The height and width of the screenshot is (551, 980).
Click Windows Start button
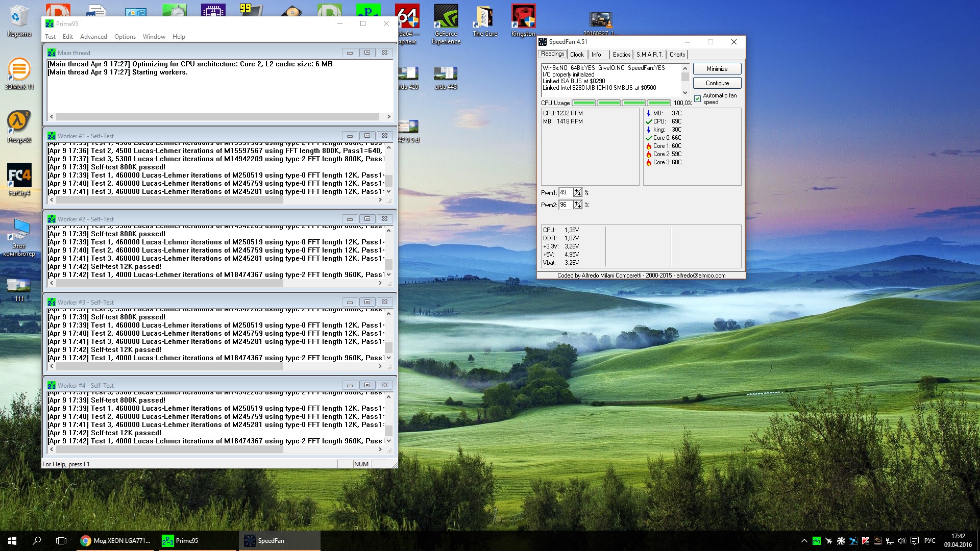tap(12, 540)
